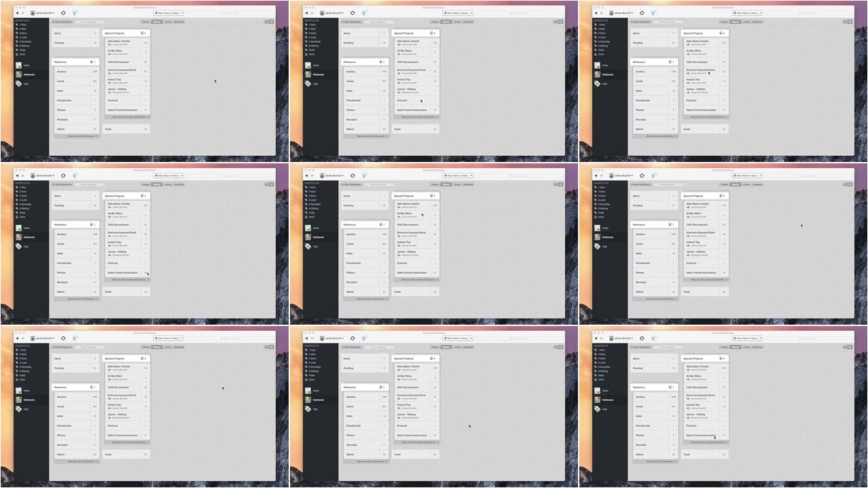868x488 pixels.
Task: Sort by Name in the top-middle frame
Action: (447, 22)
